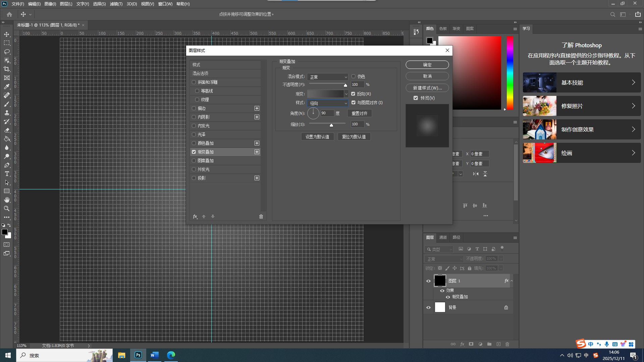Select the Lasso tool
The image size is (644, 362).
pos(7,52)
